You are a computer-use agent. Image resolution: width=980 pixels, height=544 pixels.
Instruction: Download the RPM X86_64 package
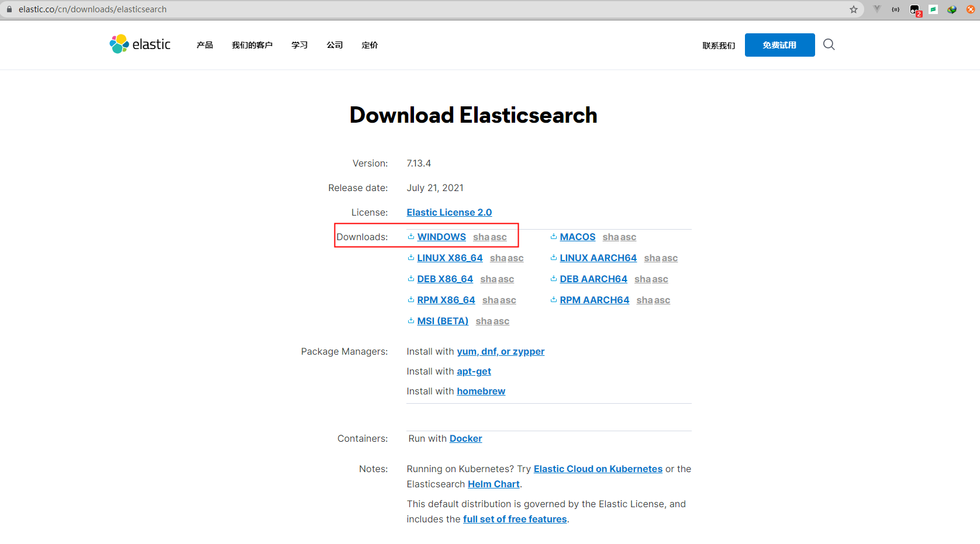click(x=446, y=300)
